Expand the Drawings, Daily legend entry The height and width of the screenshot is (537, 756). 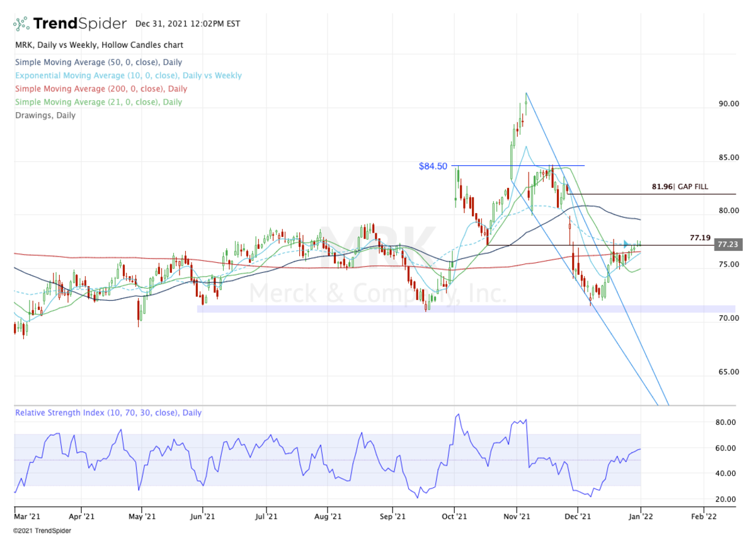45,115
